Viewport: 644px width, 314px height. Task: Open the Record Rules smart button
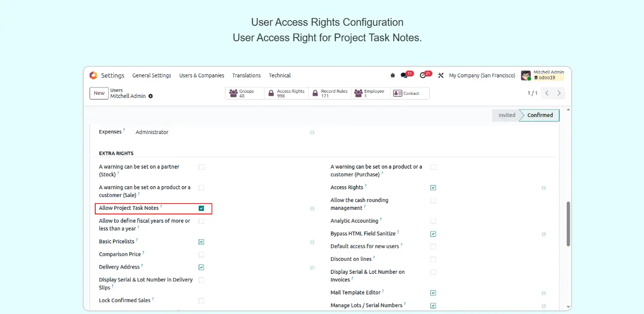click(x=330, y=93)
